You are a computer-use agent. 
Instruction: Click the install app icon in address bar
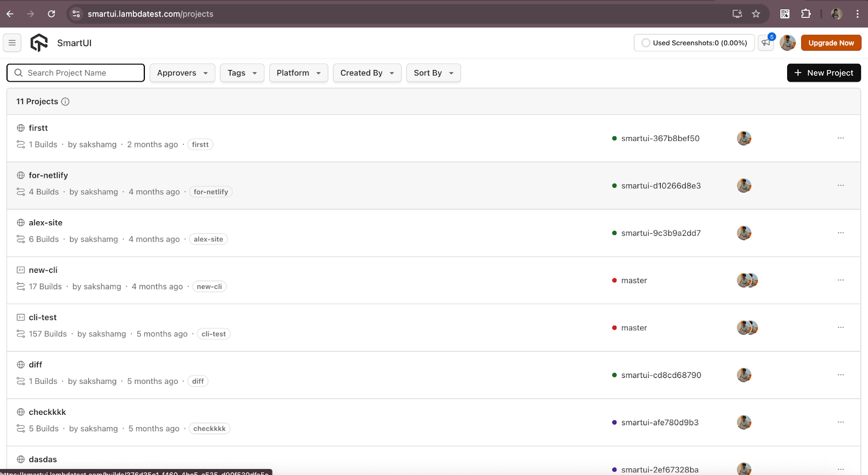pyautogui.click(x=737, y=14)
